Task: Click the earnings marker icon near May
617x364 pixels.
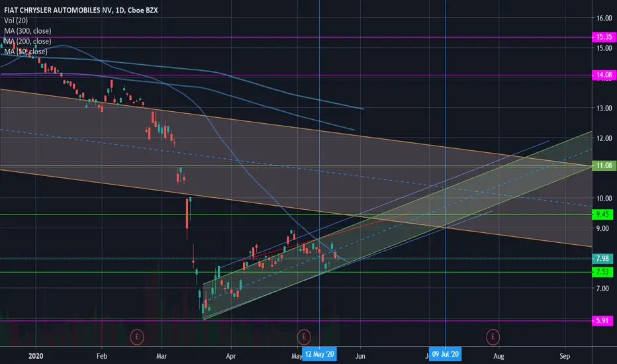Action: pos(304,337)
